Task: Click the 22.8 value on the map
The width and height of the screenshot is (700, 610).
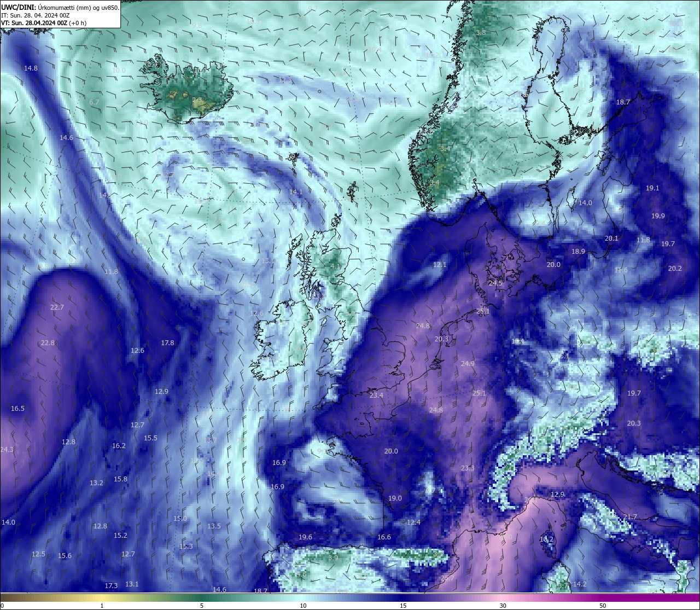Action: [48, 343]
